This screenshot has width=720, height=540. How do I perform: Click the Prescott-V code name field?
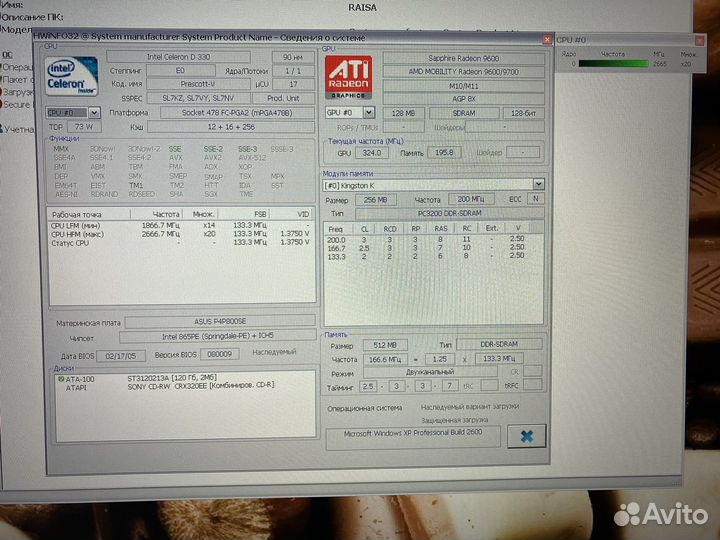[198, 84]
